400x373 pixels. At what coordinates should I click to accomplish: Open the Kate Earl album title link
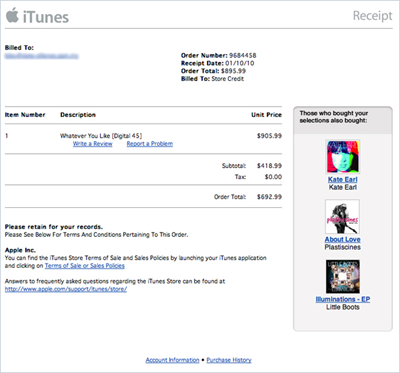tap(342, 179)
